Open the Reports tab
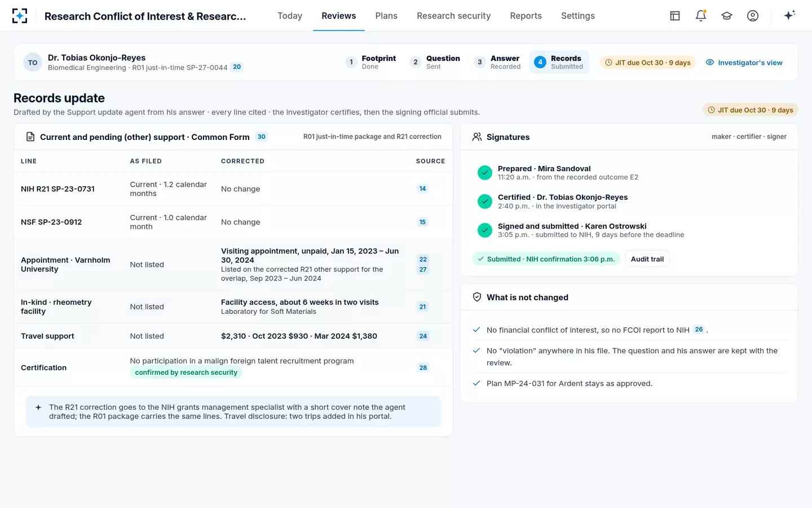 click(x=526, y=16)
